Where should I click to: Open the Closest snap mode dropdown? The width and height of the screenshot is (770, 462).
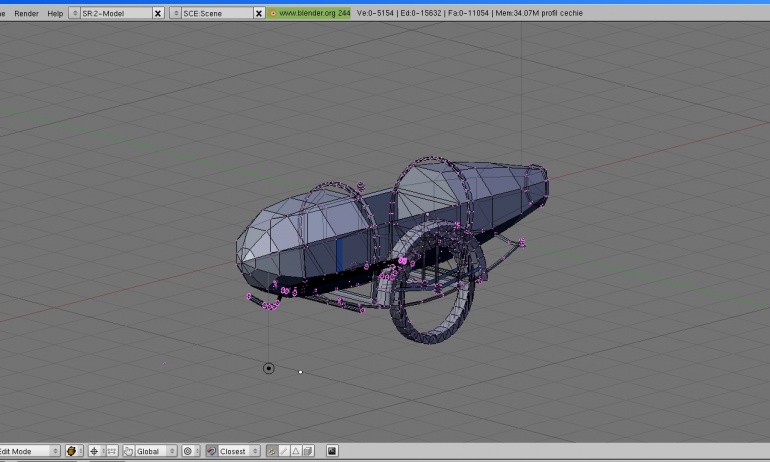[x=239, y=451]
